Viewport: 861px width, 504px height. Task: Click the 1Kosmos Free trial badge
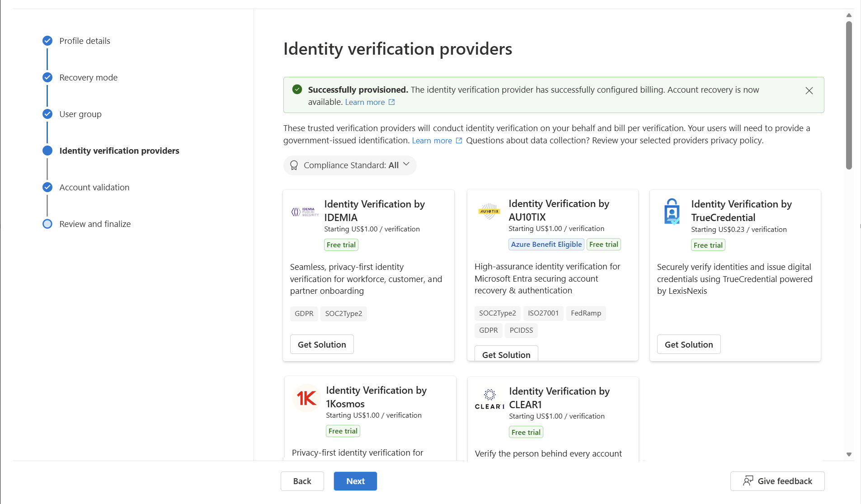point(343,431)
